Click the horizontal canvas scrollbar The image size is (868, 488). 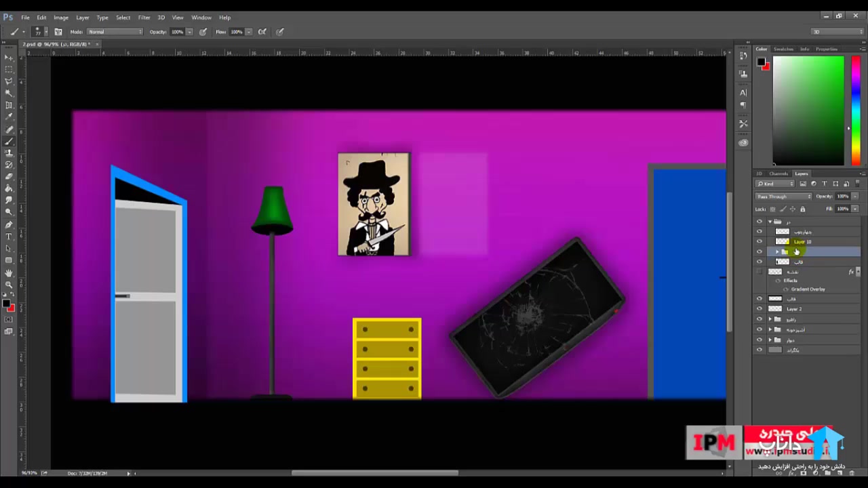click(375, 473)
